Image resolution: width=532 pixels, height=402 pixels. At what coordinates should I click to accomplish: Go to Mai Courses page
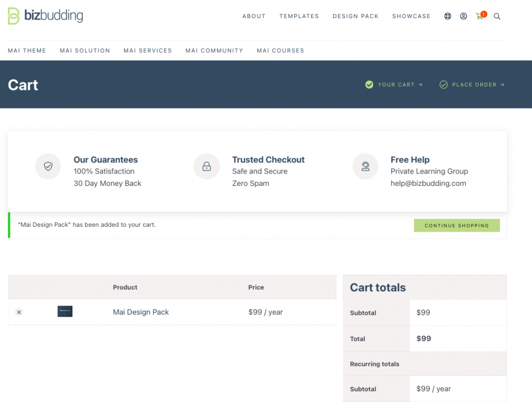[x=280, y=51]
